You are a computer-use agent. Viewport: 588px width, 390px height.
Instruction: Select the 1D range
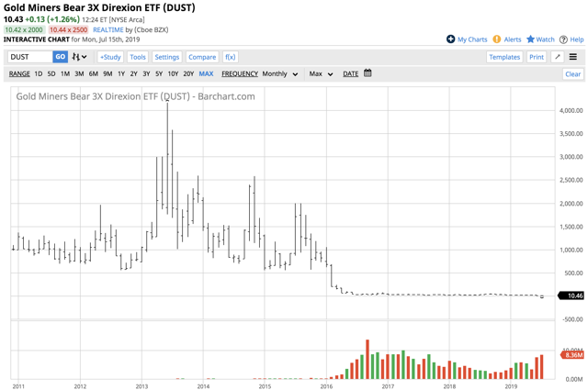(39, 73)
